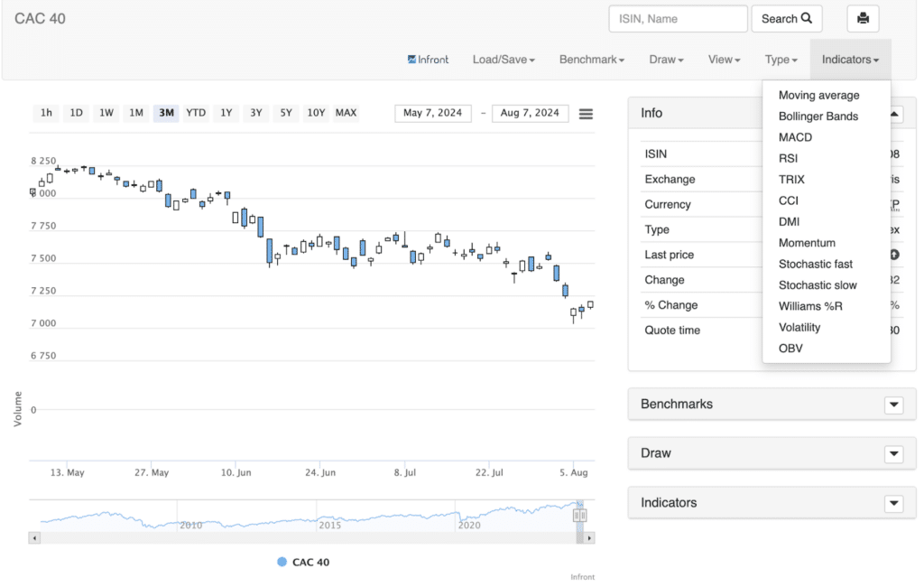Open the Type dropdown menu
The height and width of the screenshot is (587, 924).
tap(781, 60)
